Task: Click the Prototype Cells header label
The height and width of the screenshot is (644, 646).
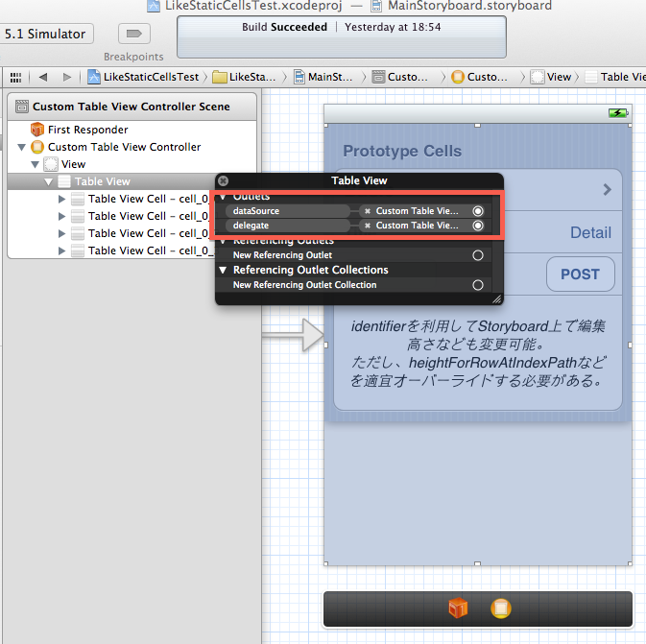Action: tap(402, 152)
